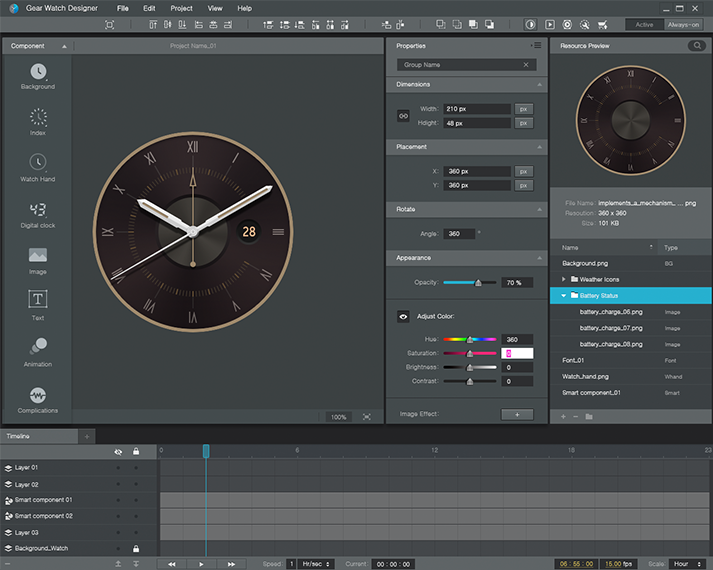The width and height of the screenshot is (713, 570).
Task: Click the Angle input field
Action: pos(459,233)
